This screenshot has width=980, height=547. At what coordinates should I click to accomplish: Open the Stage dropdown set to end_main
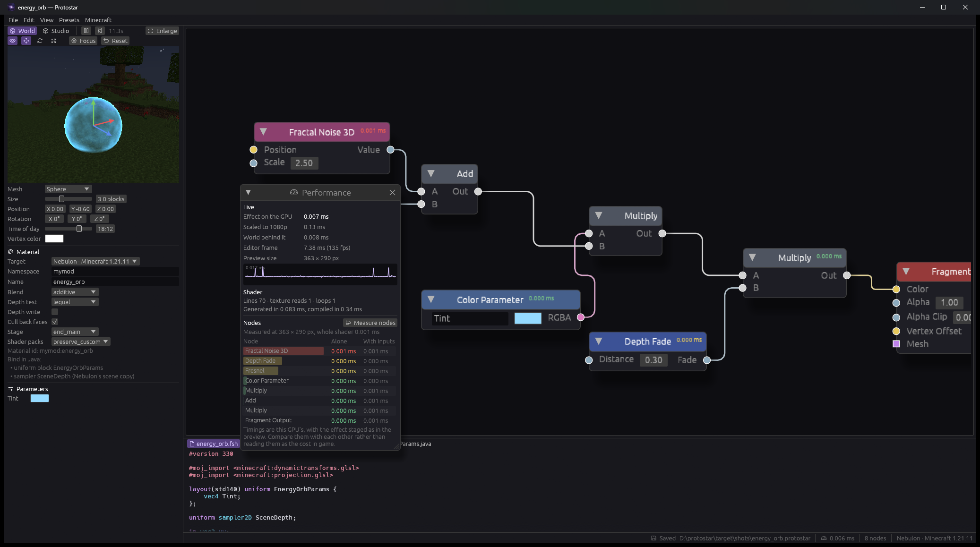click(75, 332)
